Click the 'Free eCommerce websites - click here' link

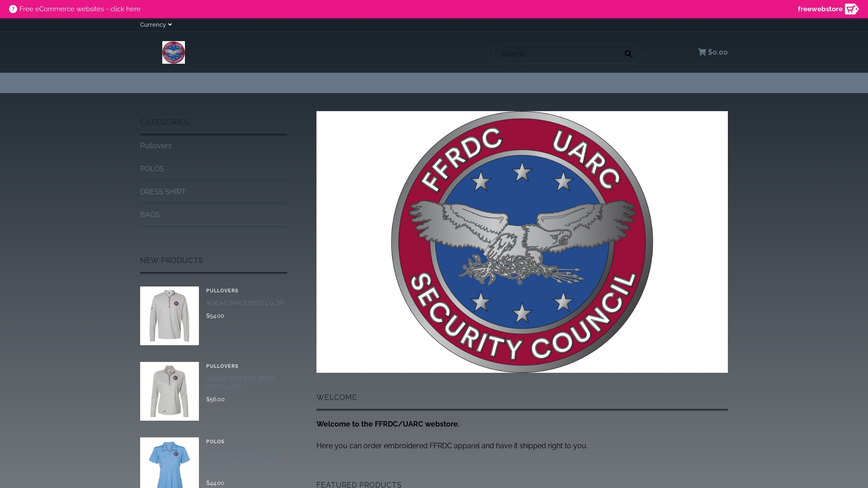pyautogui.click(x=80, y=9)
